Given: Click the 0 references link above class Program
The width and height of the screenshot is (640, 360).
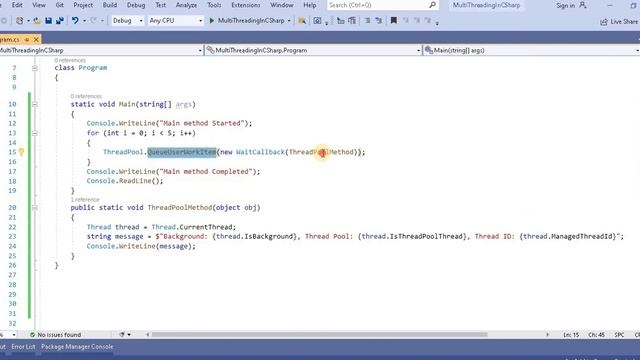Looking at the screenshot, I should click(x=70, y=60).
